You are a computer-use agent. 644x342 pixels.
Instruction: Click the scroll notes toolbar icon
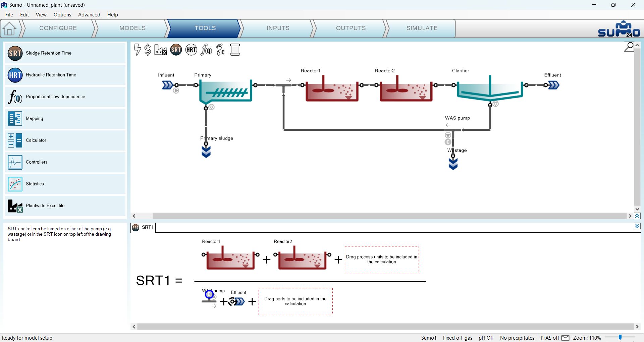click(235, 50)
